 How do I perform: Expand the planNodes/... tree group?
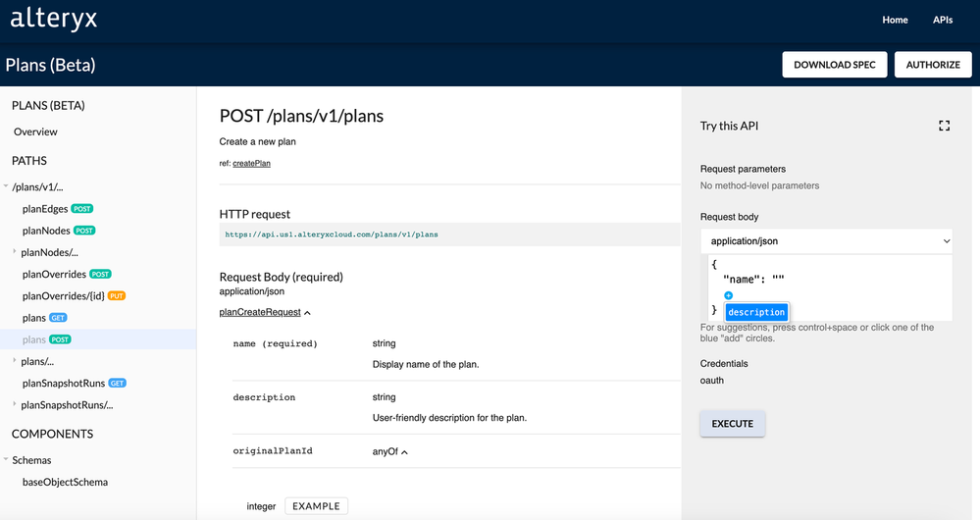click(x=15, y=252)
